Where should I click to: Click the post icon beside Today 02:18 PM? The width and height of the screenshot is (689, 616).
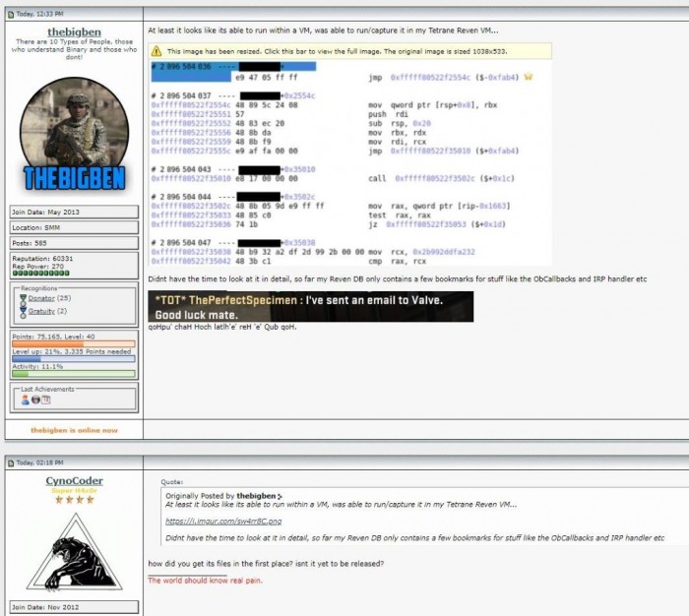pyautogui.click(x=11, y=462)
